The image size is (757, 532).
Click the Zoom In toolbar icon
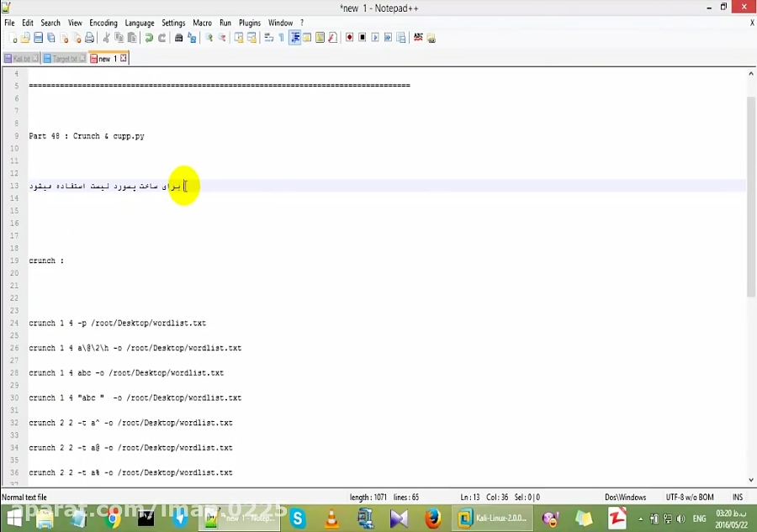(x=209, y=38)
